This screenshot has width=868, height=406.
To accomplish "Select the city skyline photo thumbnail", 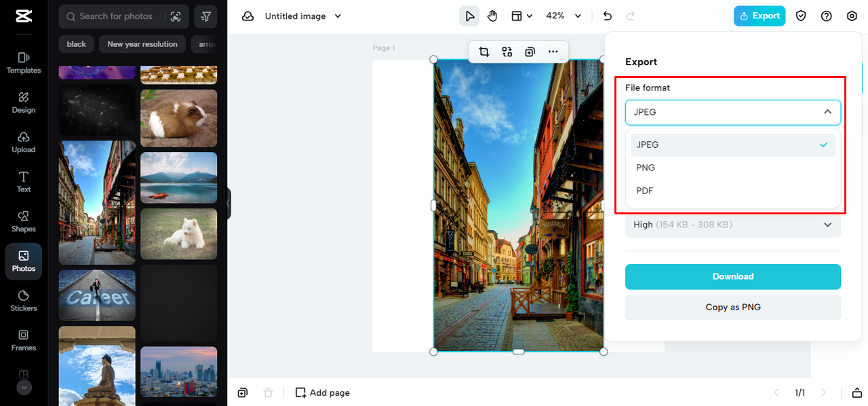I will point(178,372).
